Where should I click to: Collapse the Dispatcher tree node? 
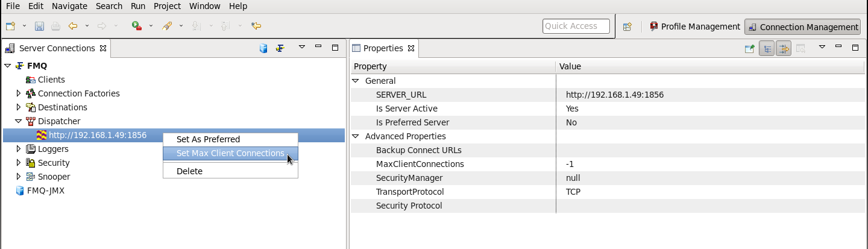[19, 121]
